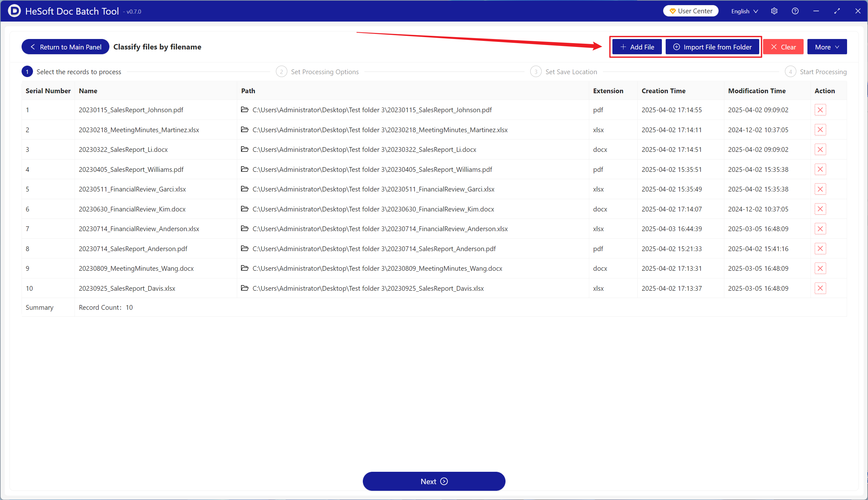Screen dimensions: 868x500
Task: Click folder icon beside 20230322_SalesReport_Li.docx path
Action: [x=245, y=149]
